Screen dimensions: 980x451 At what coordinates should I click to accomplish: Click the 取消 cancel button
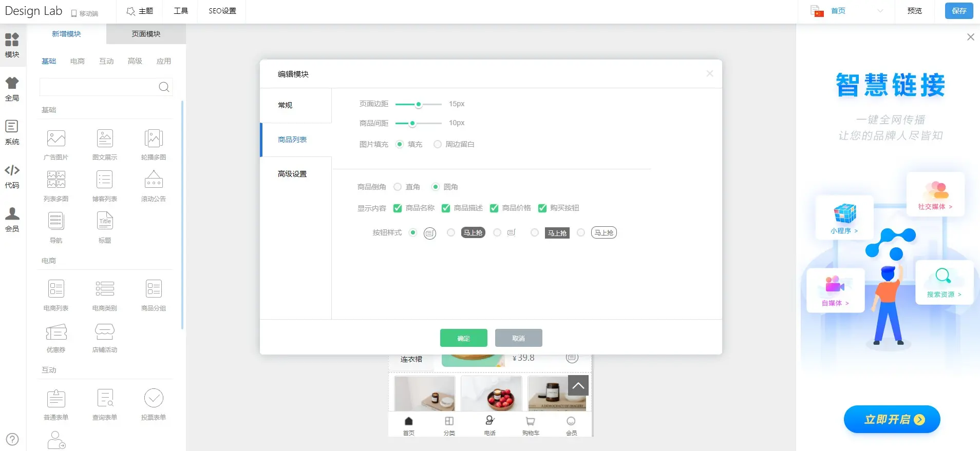519,338
